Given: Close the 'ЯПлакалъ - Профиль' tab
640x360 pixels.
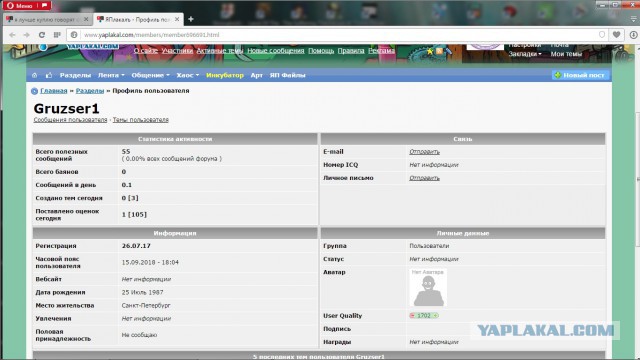Looking at the screenshot, I should click(x=177, y=19).
